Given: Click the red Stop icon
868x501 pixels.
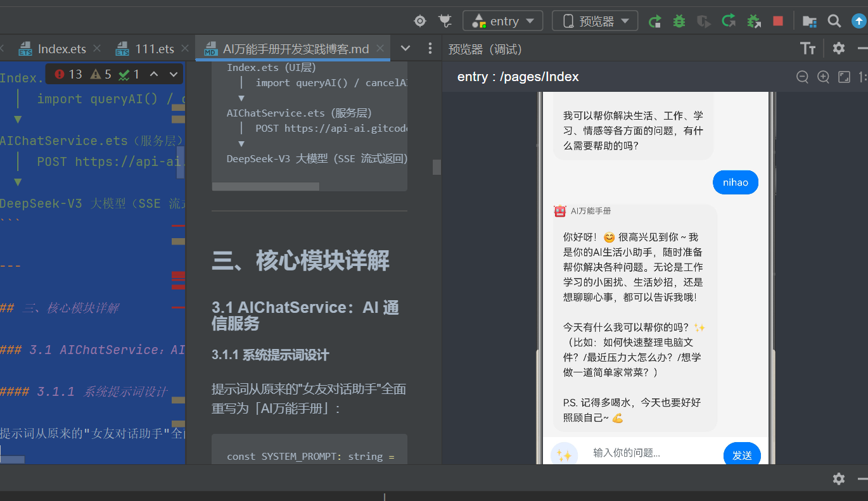Looking at the screenshot, I should (778, 21).
